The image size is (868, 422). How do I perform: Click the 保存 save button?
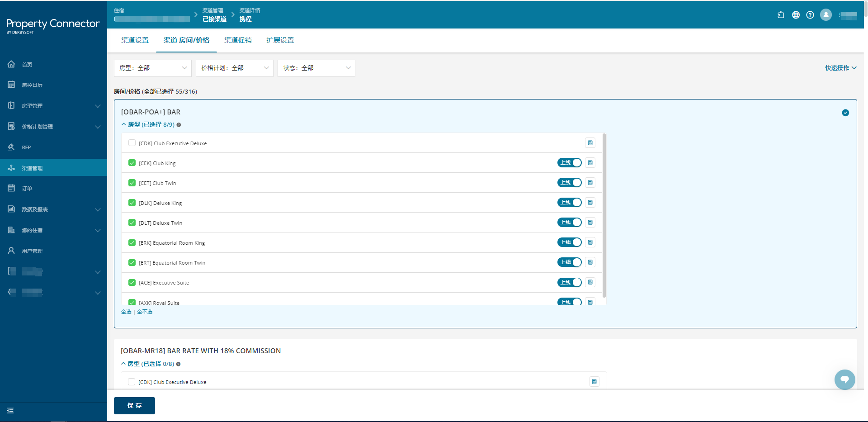point(134,406)
